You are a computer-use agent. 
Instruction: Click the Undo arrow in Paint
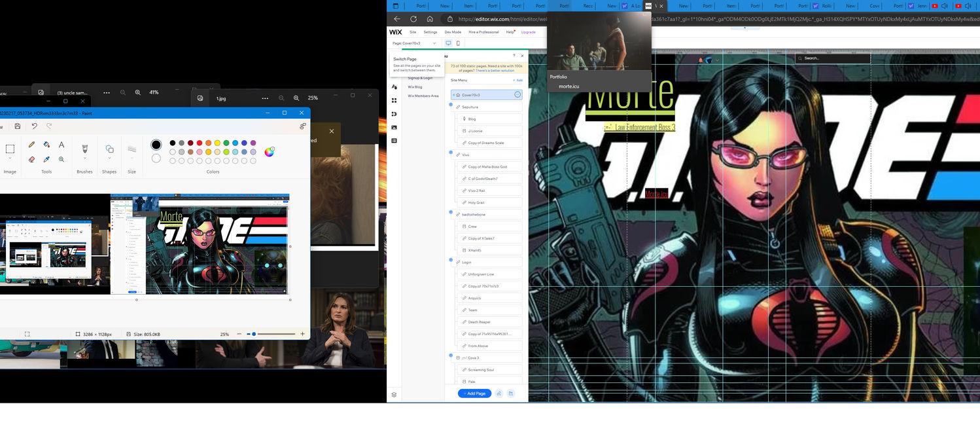[x=35, y=126]
